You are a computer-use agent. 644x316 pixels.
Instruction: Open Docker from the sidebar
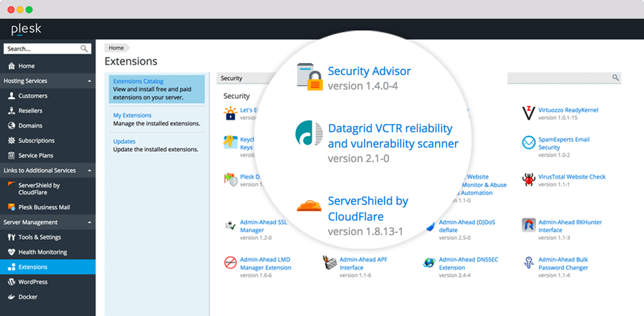pyautogui.click(x=28, y=297)
